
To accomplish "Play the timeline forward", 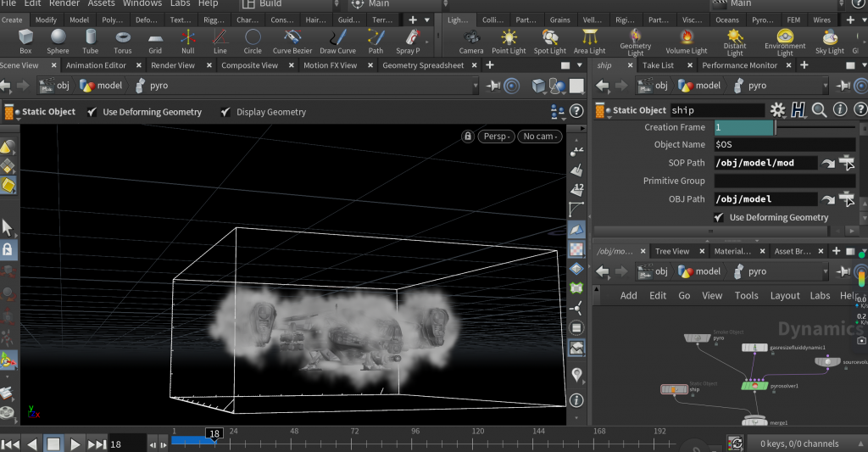I will click(x=75, y=444).
